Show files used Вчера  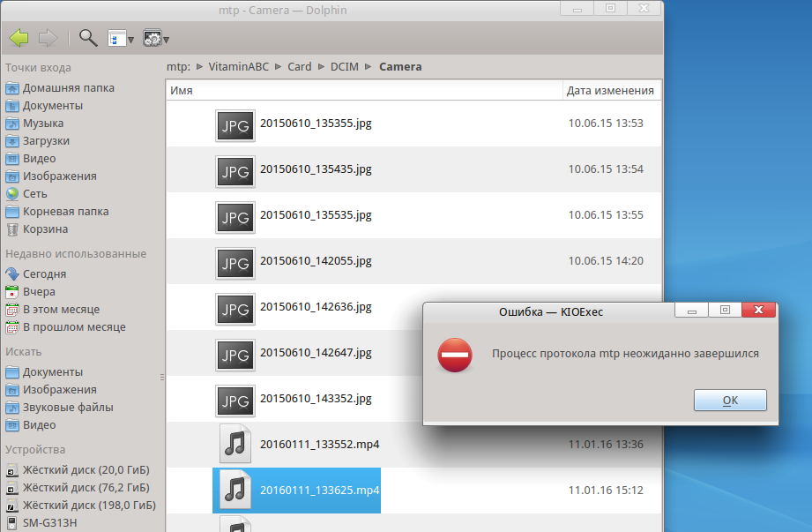pos(30,292)
